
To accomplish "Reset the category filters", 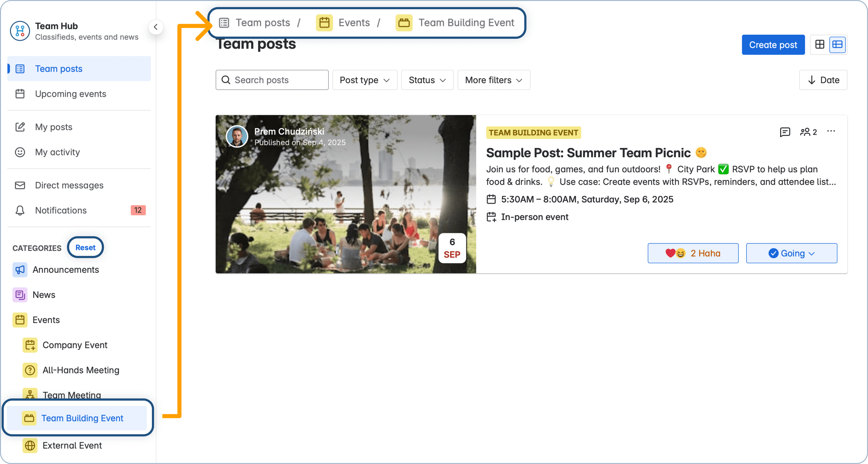I will tap(85, 247).
